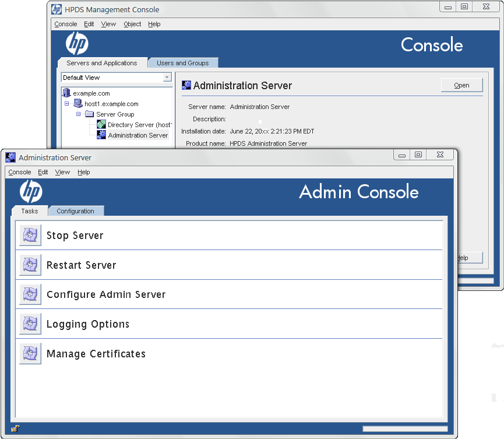The height and width of the screenshot is (439, 504).
Task: Click the Directory Server tree icon
Action: pyautogui.click(x=101, y=124)
